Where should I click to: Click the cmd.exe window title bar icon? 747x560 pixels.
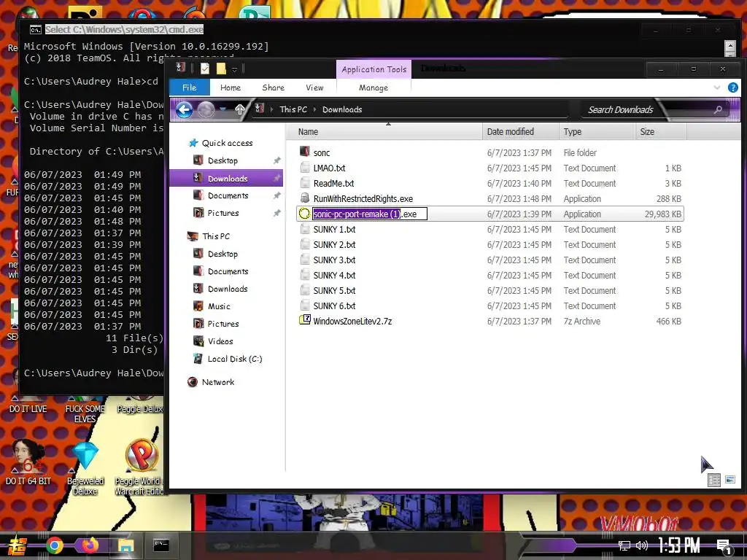[x=35, y=29]
